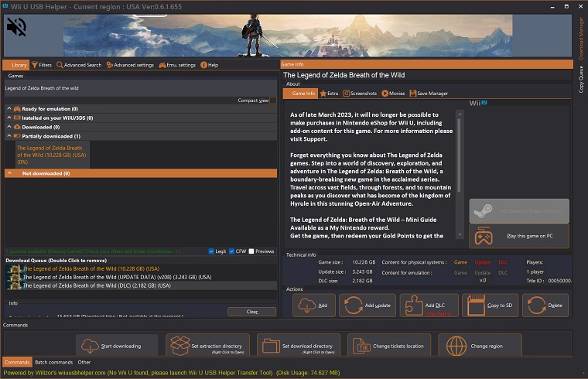Click Start downloading
588x379 pixels.
pos(117,346)
